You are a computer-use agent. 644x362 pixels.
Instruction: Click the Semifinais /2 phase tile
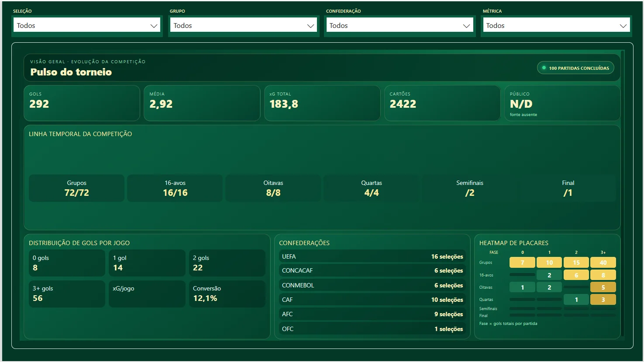(470, 188)
